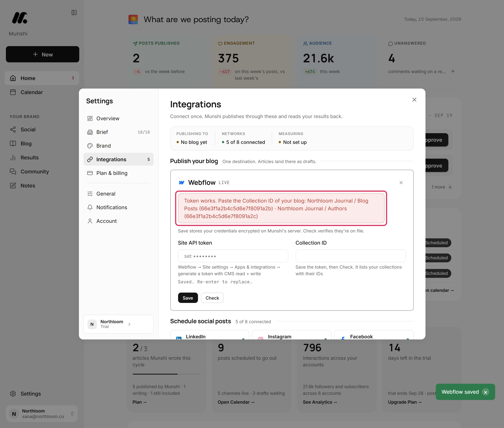Click the Calendar sidebar icon
The height and width of the screenshot is (428, 504).
(13, 92)
